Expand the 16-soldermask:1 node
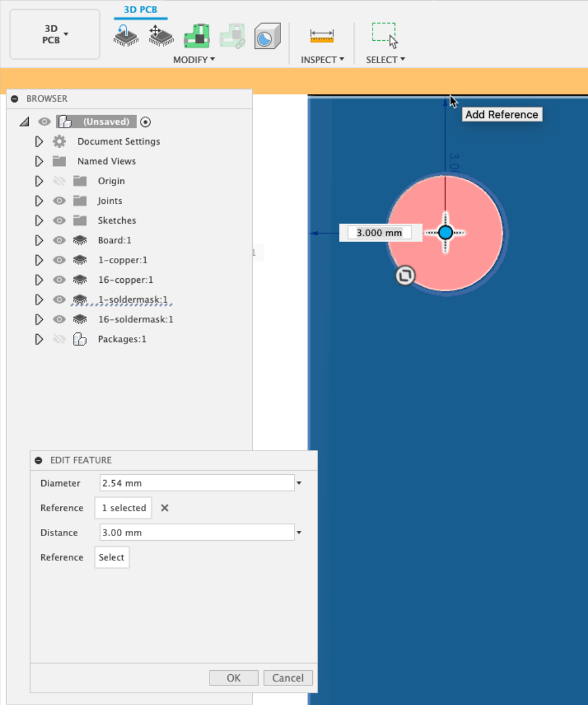This screenshot has width=588, height=705. tap(39, 319)
